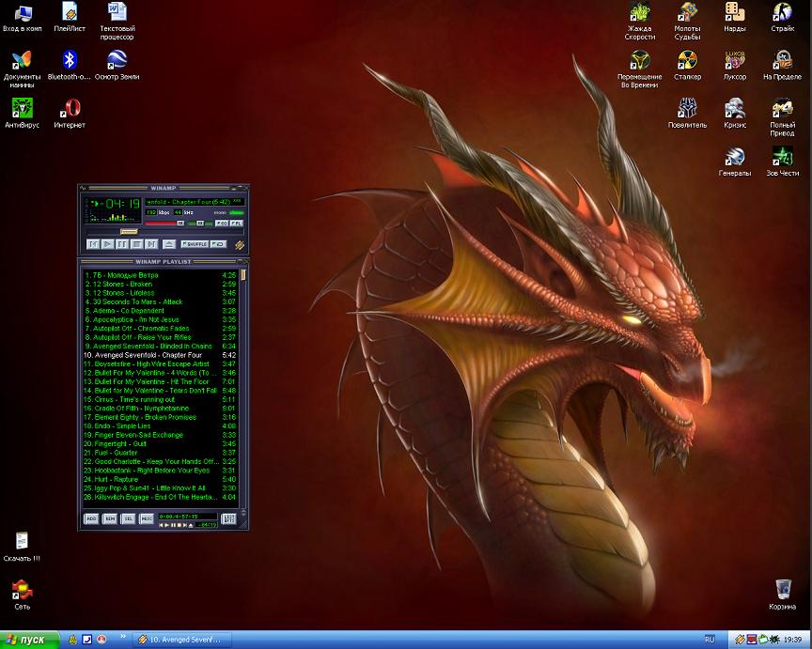The image size is (812, 649).
Task: Open the "Вход в комп" desktop icon
Action: point(23,17)
